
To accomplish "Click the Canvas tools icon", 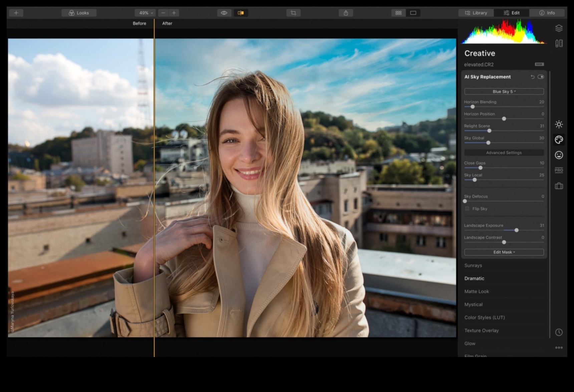I will tap(559, 43).
